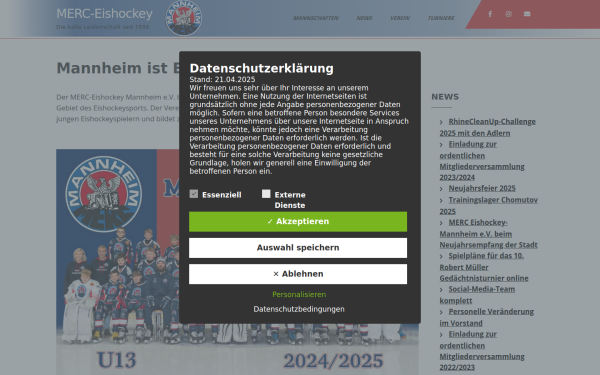Image resolution: width=600 pixels, height=375 pixels.
Task: Click the MERC-Eishockey site title
Action: point(104,14)
